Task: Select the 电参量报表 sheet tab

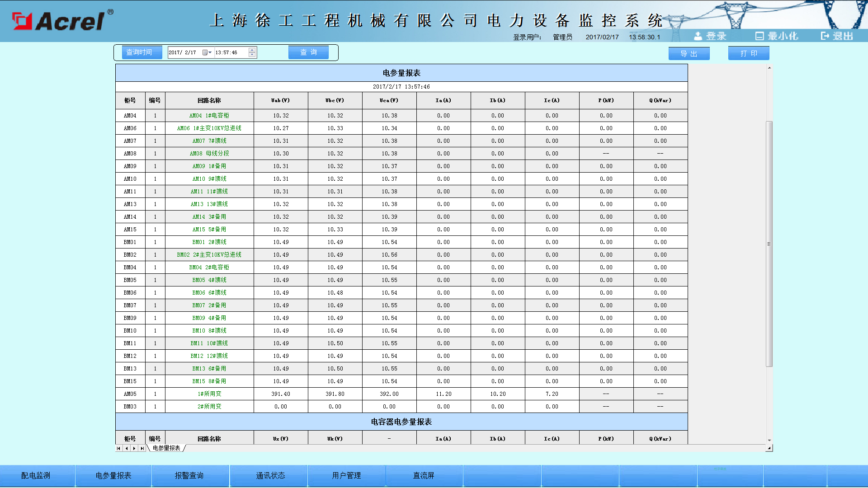Action: pos(166,448)
